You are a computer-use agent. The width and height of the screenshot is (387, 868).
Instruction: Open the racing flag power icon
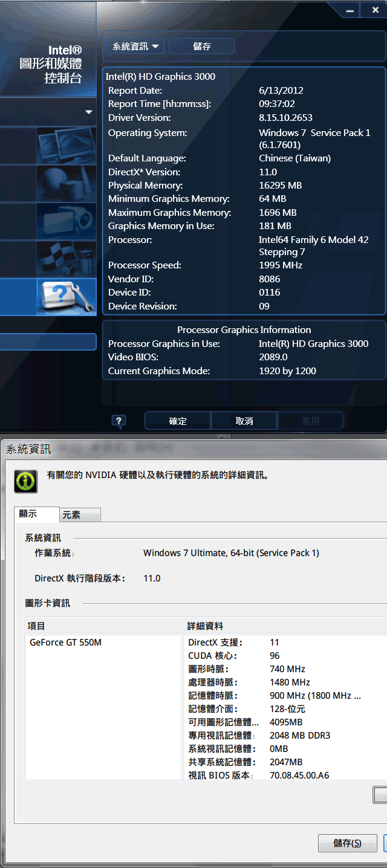pyautogui.click(x=66, y=259)
